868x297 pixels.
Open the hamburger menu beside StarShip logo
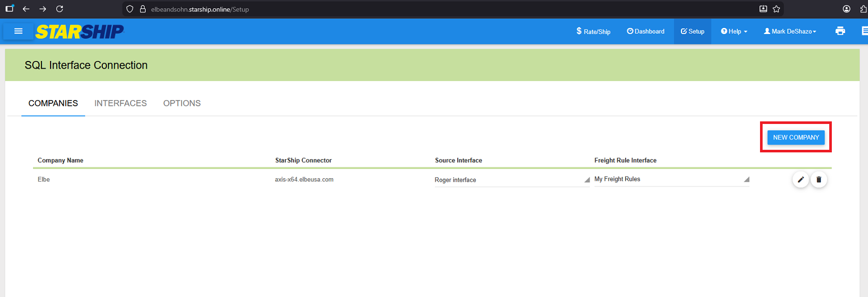click(x=19, y=32)
